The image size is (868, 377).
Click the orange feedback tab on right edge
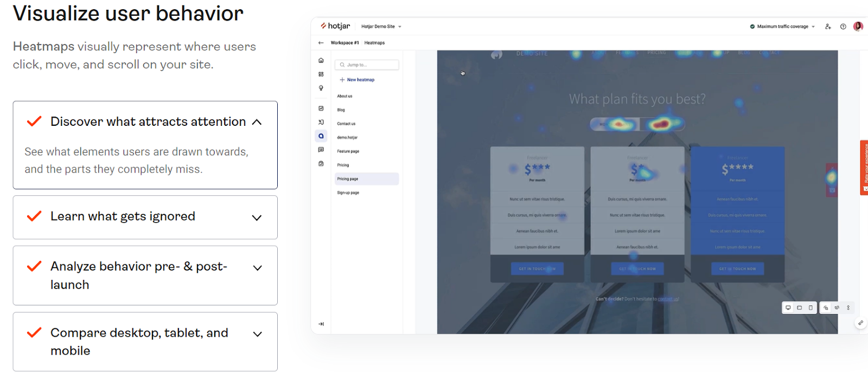click(864, 168)
